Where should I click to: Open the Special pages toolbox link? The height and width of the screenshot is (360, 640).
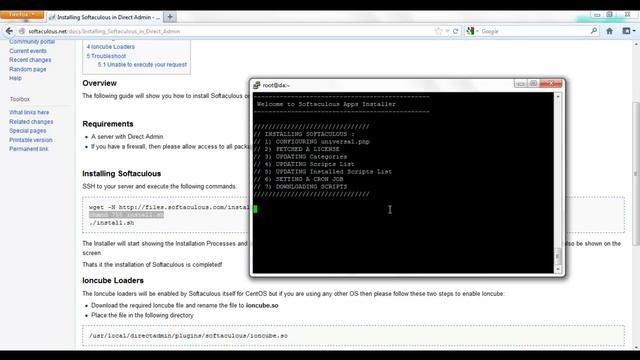27,131
